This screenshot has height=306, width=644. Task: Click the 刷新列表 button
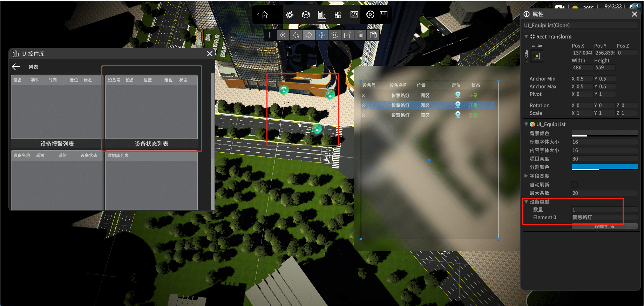coord(605,226)
